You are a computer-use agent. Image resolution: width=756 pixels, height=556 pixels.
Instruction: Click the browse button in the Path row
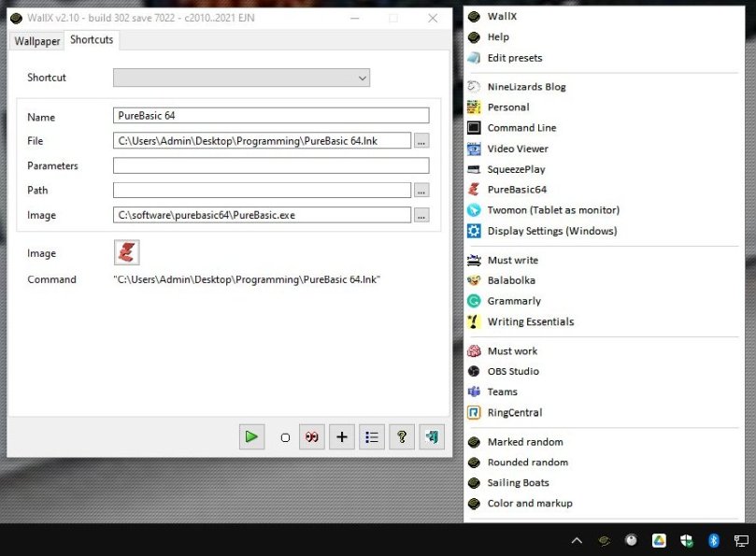coord(421,191)
